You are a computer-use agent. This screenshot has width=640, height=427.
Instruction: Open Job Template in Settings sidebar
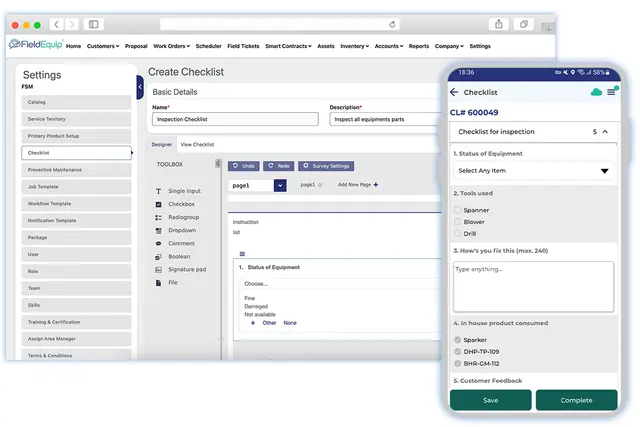tap(76, 187)
